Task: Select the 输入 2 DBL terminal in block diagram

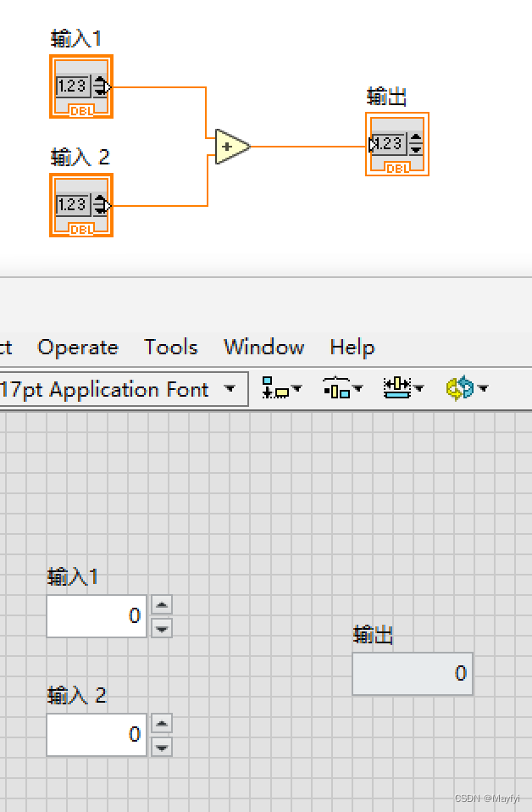Action: (x=81, y=205)
